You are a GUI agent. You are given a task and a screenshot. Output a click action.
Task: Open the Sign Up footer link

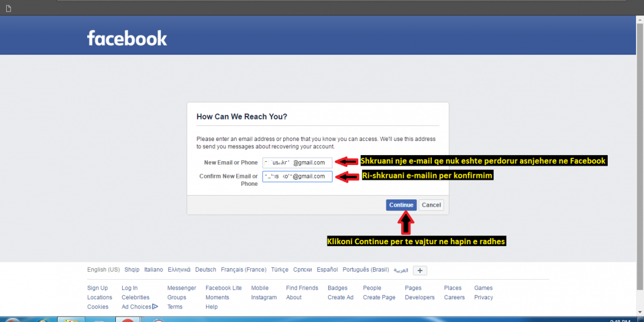coord(98,288)
